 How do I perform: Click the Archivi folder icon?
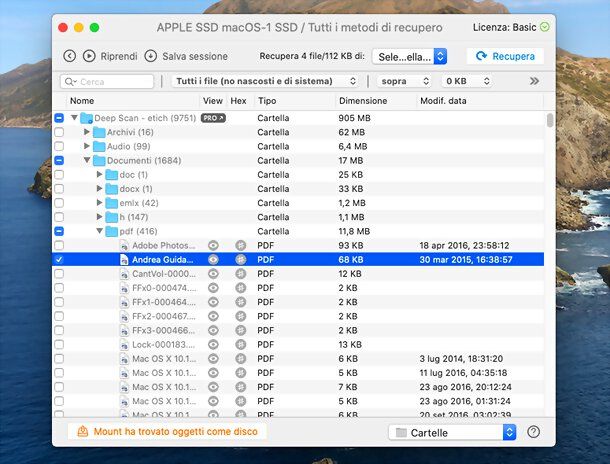click(x=99, y=132)
